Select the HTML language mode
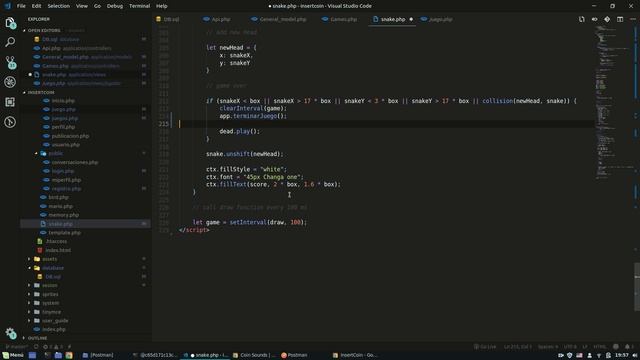 click(x=600, y=347)
